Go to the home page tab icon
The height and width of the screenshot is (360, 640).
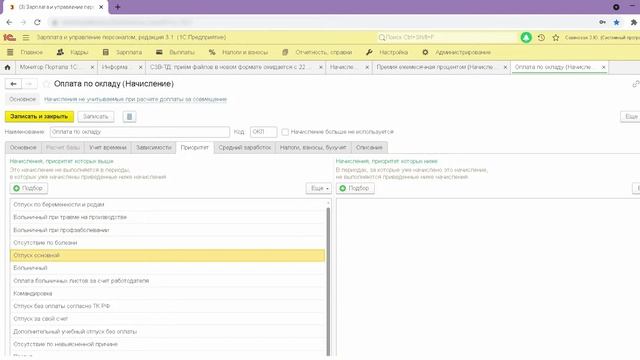[7, 67]
